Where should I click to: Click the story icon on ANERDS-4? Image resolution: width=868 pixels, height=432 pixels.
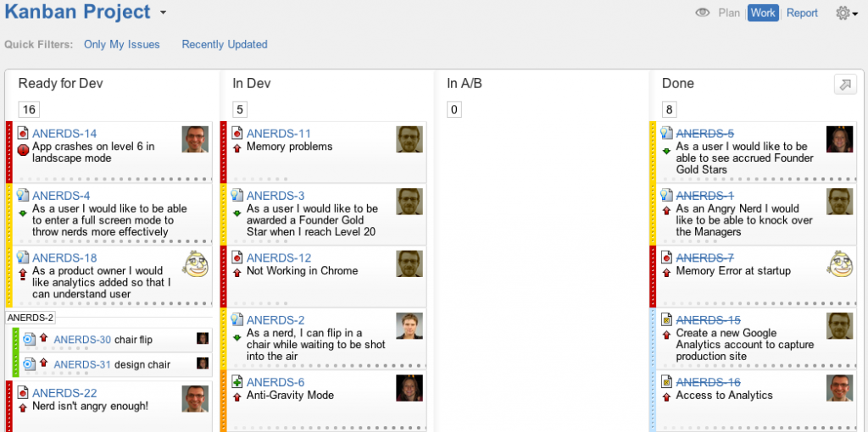click(24, 196)
